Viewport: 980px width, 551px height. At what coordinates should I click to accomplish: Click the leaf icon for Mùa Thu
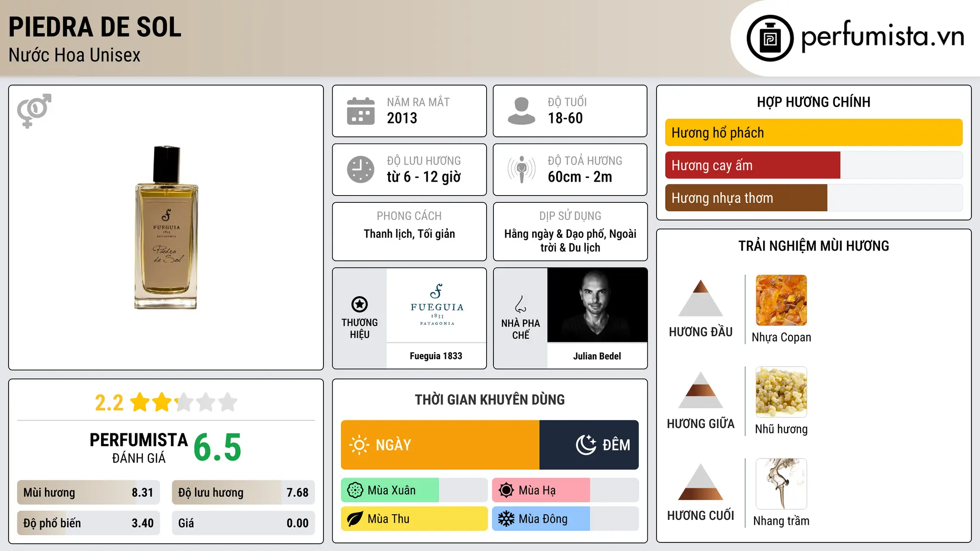point(355,519)
